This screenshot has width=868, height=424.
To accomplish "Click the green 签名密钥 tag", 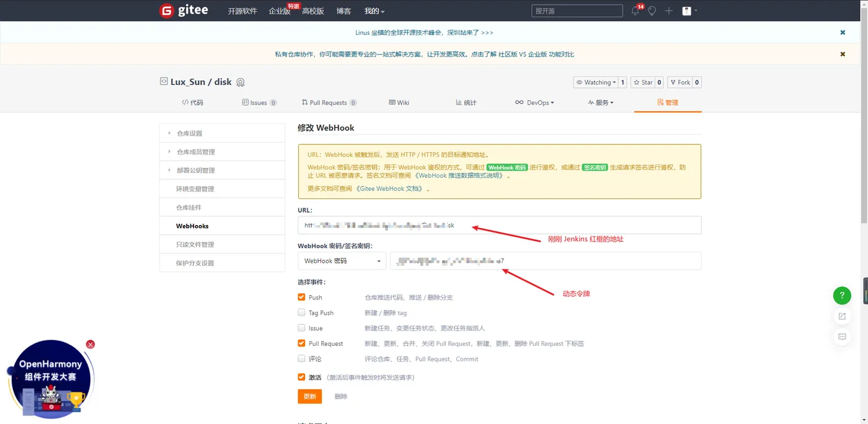I will pos(595,167).
